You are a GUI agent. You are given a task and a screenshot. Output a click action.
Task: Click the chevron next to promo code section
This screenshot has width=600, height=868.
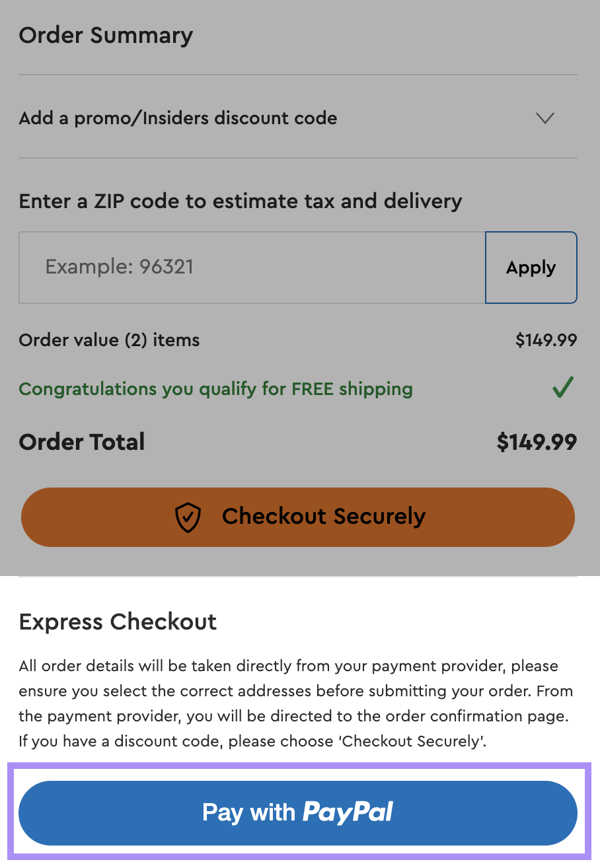544,118
